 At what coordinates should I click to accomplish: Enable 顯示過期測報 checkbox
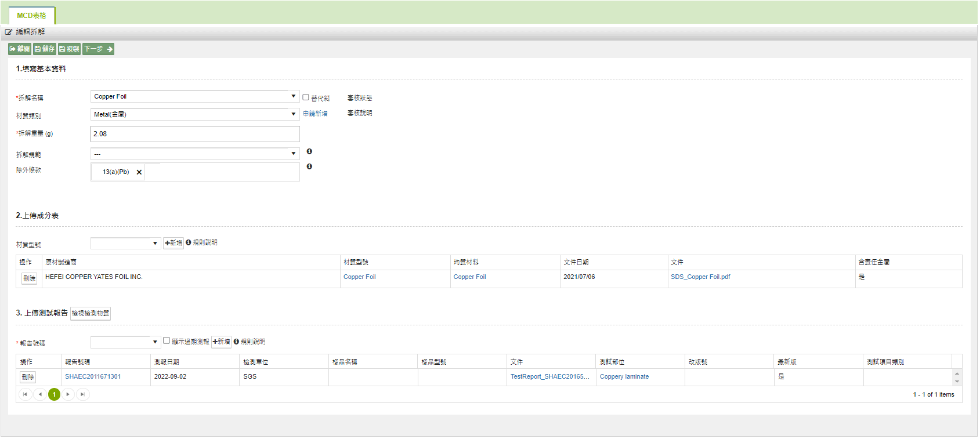click(x=167, y=340)
